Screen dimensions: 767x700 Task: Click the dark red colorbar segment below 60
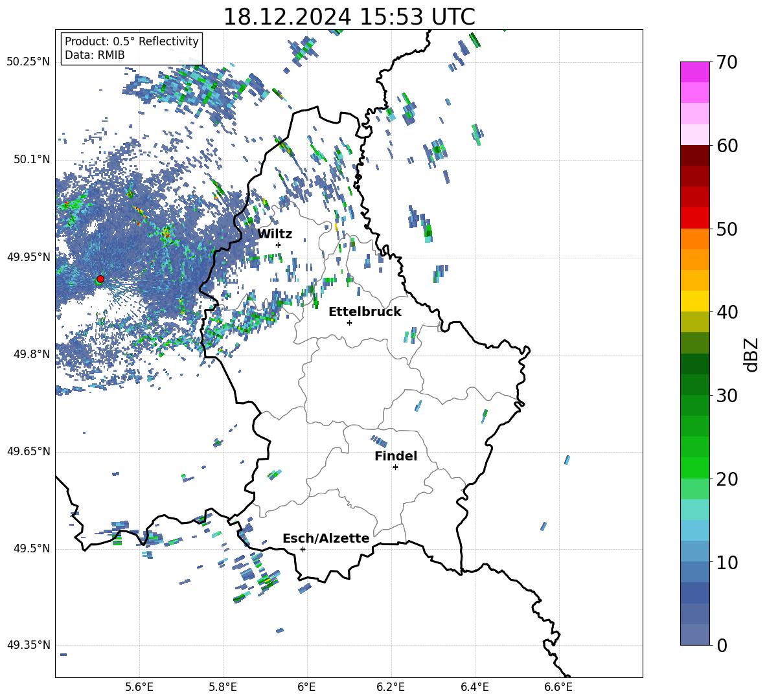694,155
